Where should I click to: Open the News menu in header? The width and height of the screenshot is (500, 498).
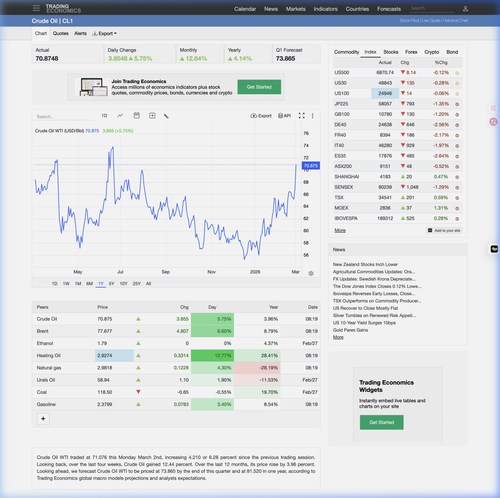[x=271, y=9]
